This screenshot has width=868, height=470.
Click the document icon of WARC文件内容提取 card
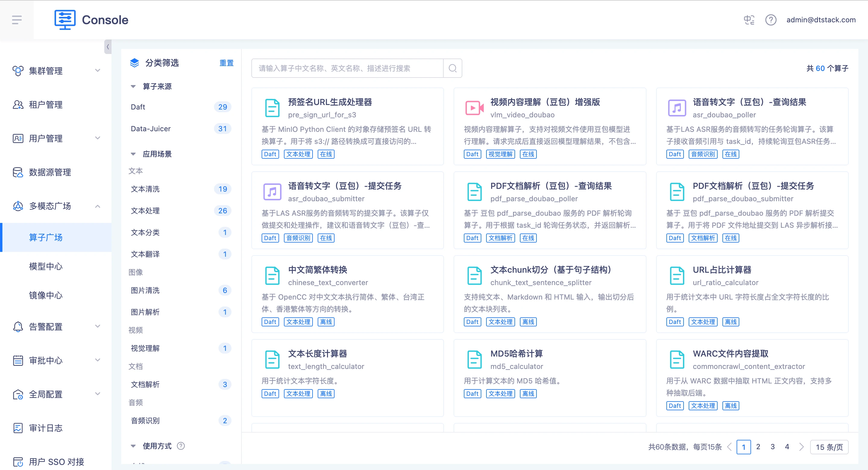[x=677, y=359]
